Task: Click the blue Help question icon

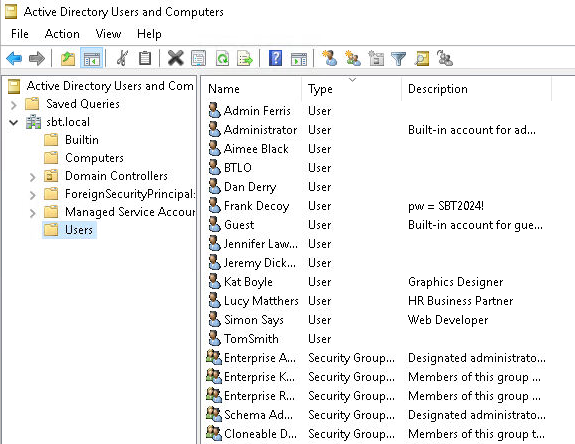Action: [x=275, y=58]
